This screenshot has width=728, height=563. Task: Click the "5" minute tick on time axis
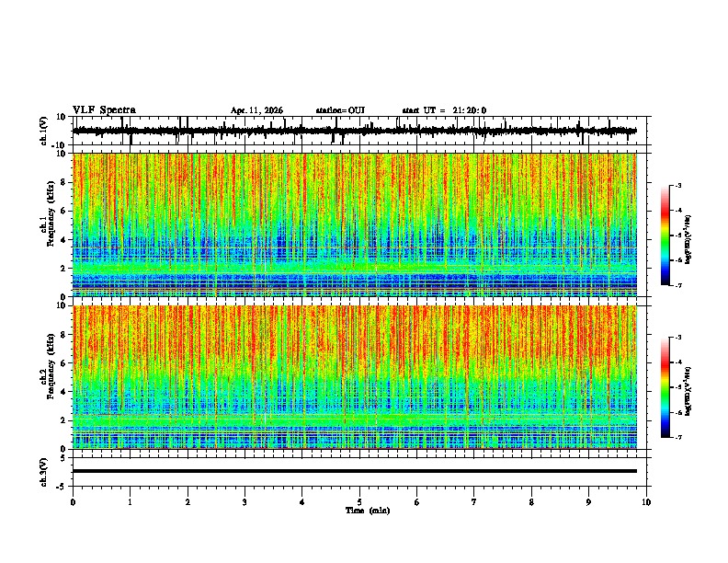click(x=359, y=502)
